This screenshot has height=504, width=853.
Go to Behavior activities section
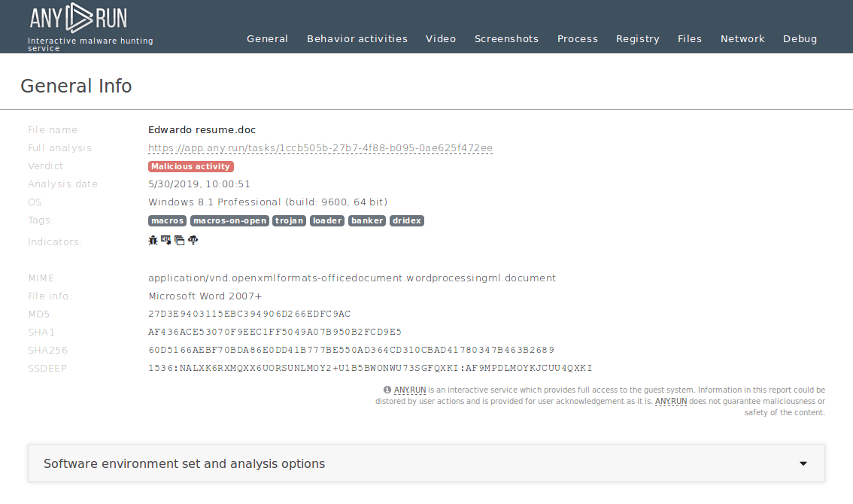pos(357,39)
